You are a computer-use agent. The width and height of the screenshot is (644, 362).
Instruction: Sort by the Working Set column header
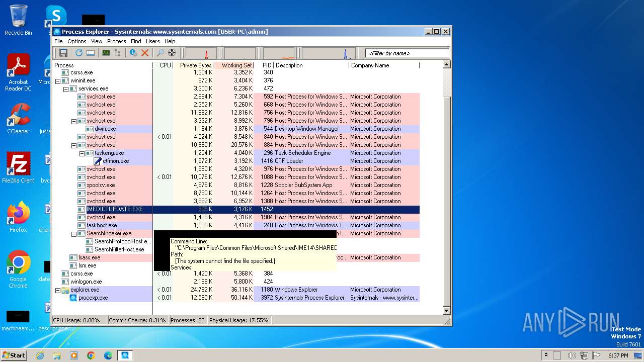234,65
